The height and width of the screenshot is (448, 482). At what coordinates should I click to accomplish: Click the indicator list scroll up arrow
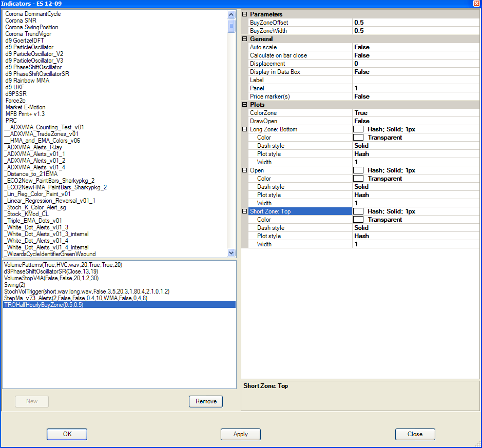click(x=232, y=14)
